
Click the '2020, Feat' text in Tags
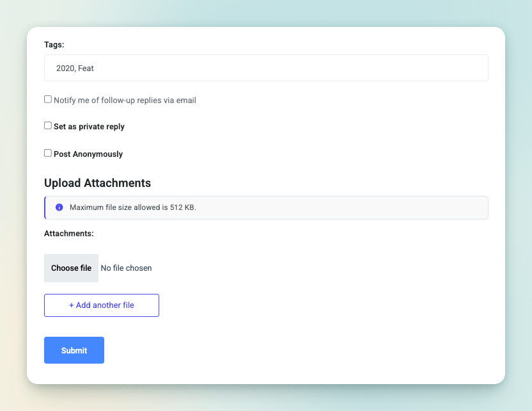pyautogui.click(x=75, y=68)
